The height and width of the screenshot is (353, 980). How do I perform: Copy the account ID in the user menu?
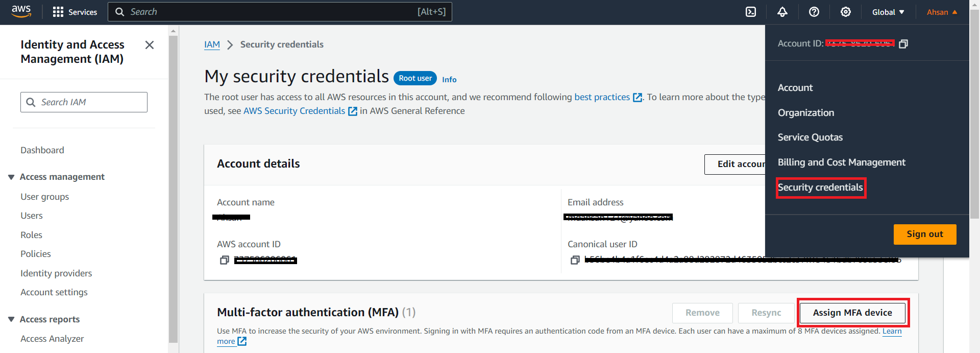[903, 44]
